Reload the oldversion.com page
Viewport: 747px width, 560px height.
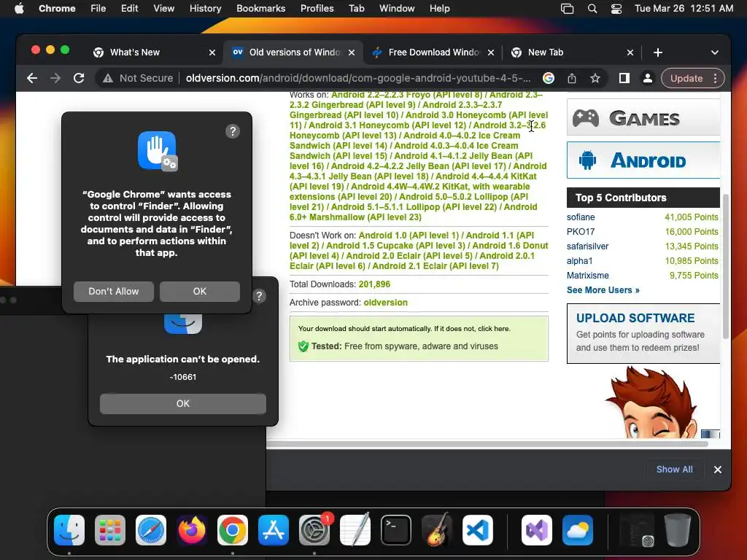click(79, 78)
